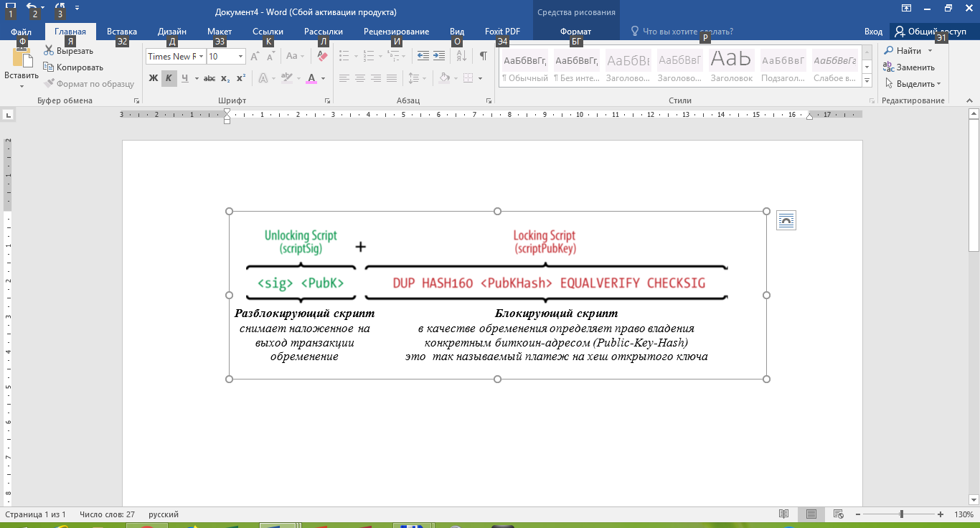Open the File (Файл) tab

coord(22,32)
